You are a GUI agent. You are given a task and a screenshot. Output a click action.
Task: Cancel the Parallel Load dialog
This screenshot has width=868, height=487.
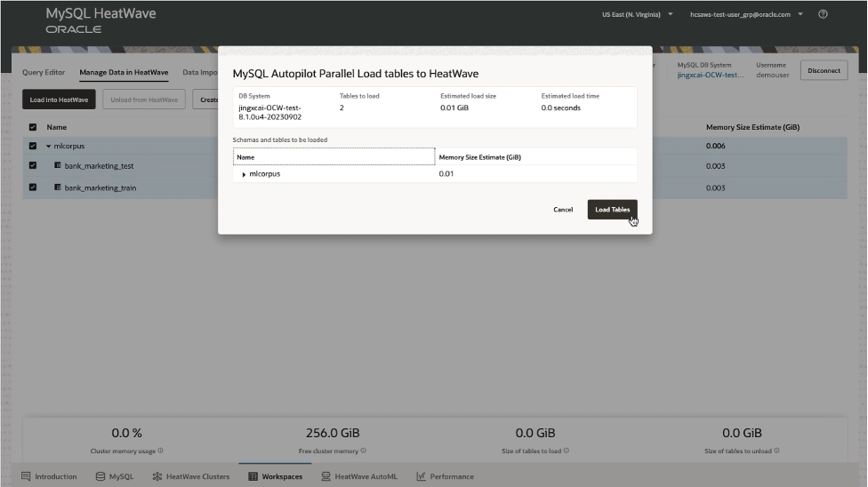pyautogui.click(x=563, y=209)
